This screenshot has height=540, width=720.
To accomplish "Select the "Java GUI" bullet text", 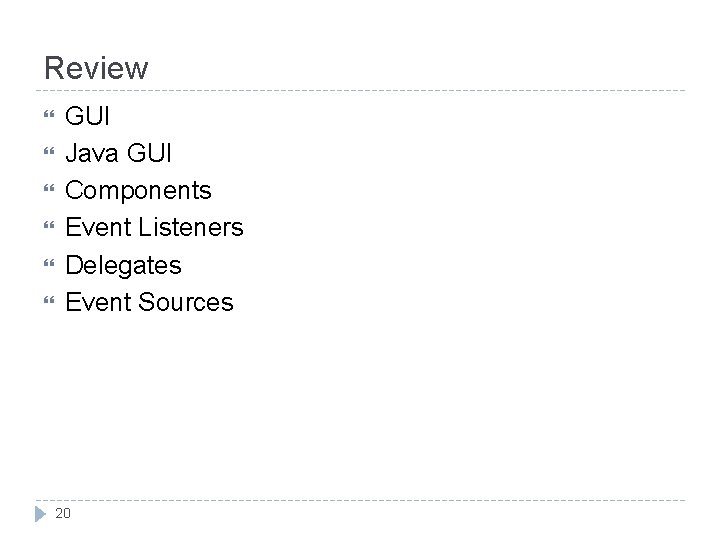I will (118, 154).
